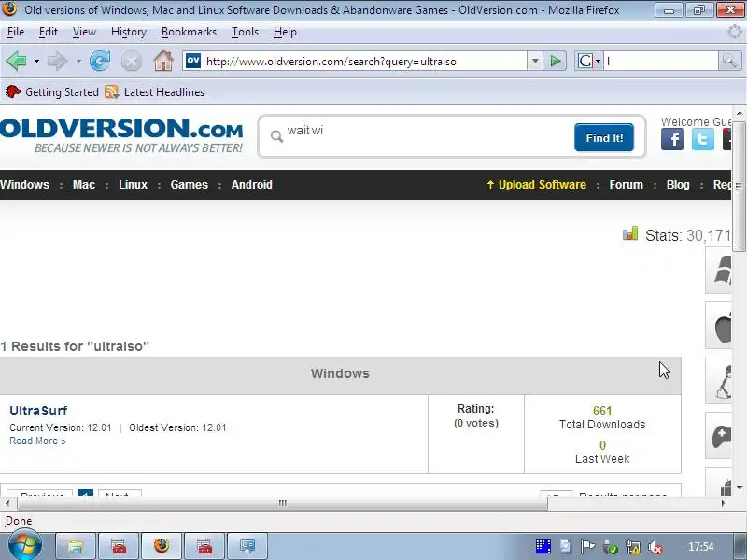Viewport: 747px width, 560px height.
Task: Go to the Linux nav section
Action: [133, 185]
